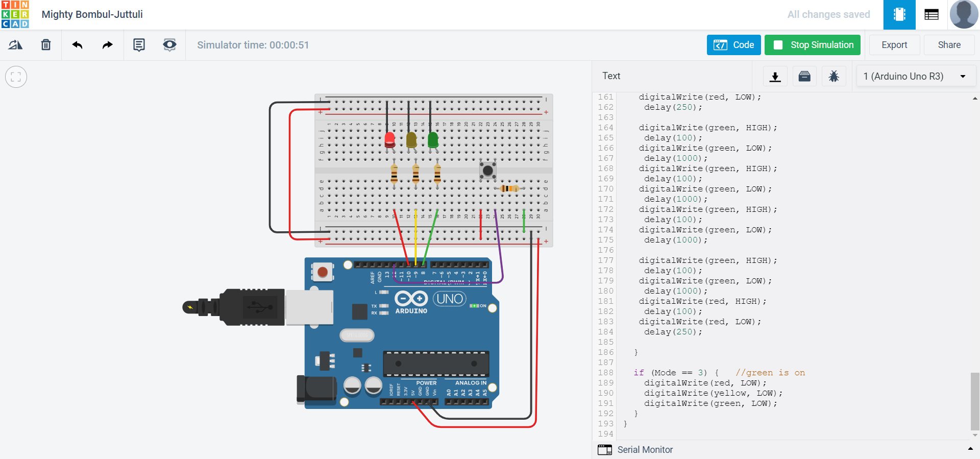Click the '//green is on' comment

(770, 373)
